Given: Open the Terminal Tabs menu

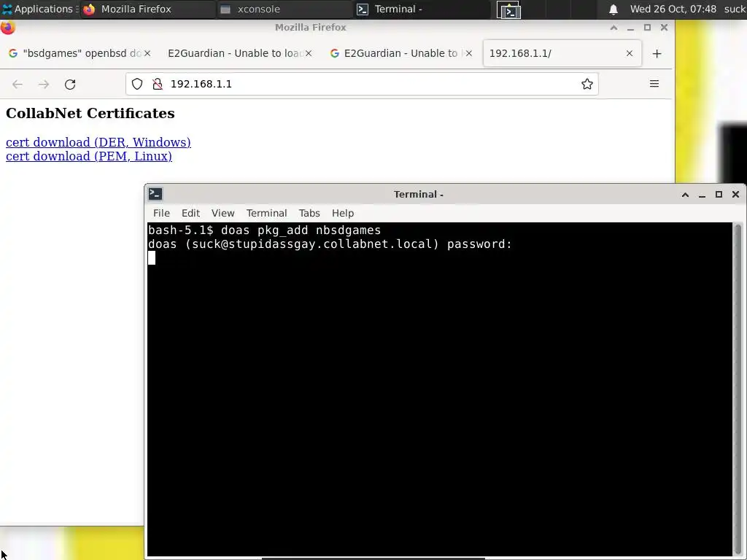Looking at the screenshot, I should tap(309, 214).
